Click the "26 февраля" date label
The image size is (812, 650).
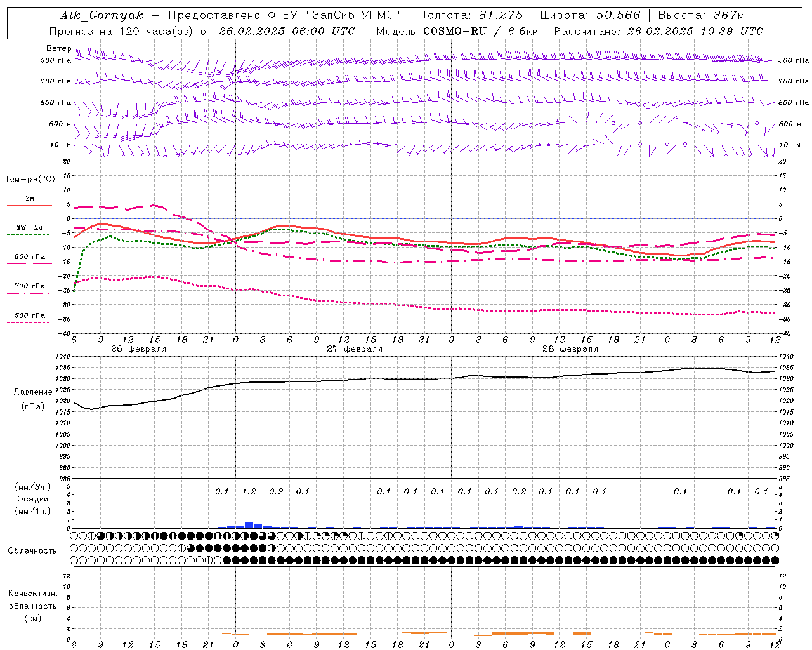click(138, 349)
